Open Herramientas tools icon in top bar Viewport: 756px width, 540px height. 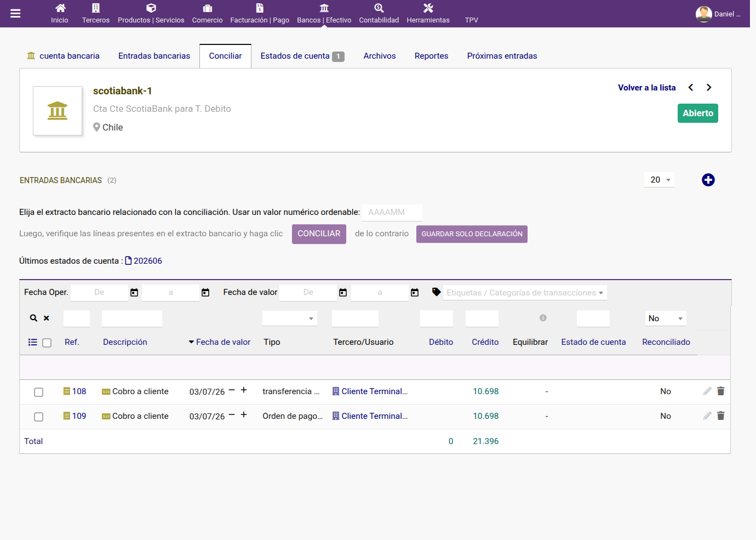pyautogui.click(x=428, y=8)
